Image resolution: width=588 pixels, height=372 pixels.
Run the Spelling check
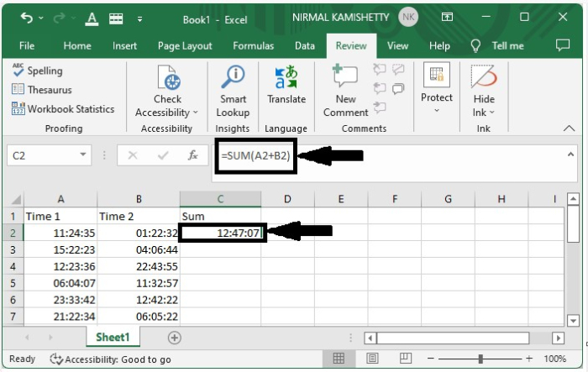37,71
